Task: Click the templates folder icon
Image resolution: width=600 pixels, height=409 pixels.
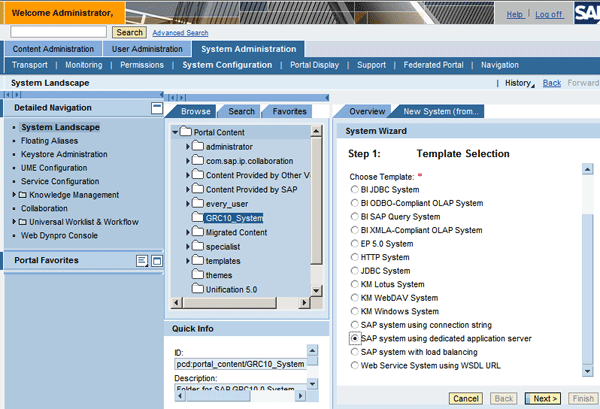Action: (x=197, y=261)
